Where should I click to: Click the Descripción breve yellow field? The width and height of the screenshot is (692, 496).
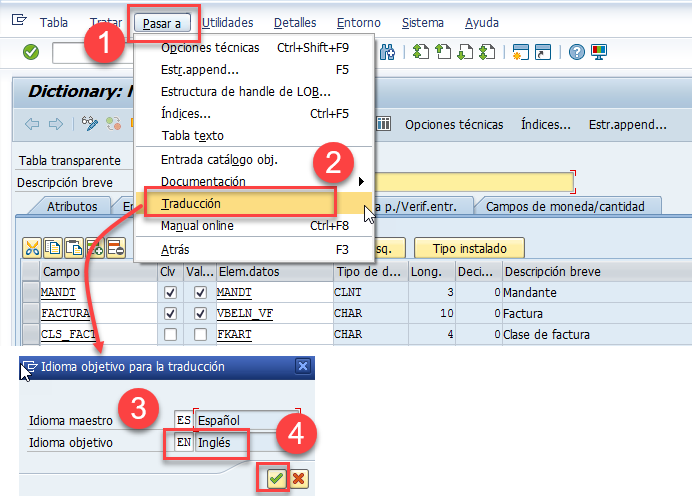coord(474,182)
